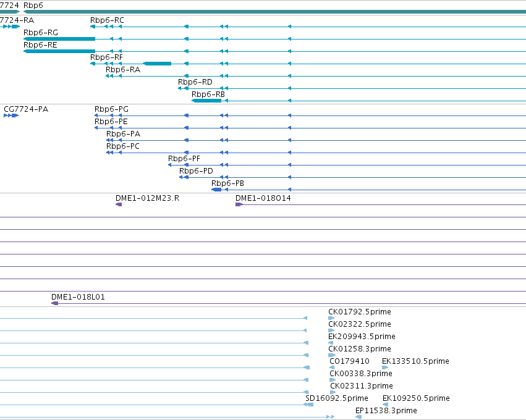
Task: Click the SD16092.5prime arrow glyph
Action: [x=308, y=405]
